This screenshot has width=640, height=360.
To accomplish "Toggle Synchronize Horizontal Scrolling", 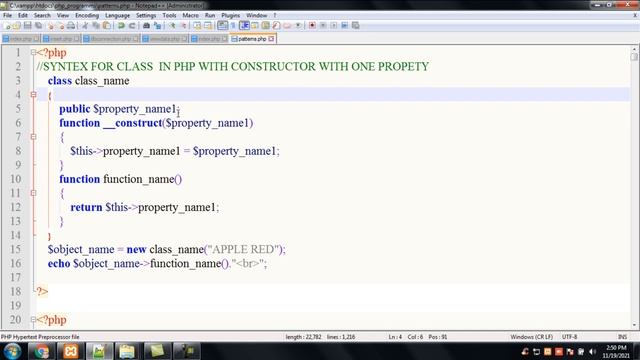I will 208,26.
